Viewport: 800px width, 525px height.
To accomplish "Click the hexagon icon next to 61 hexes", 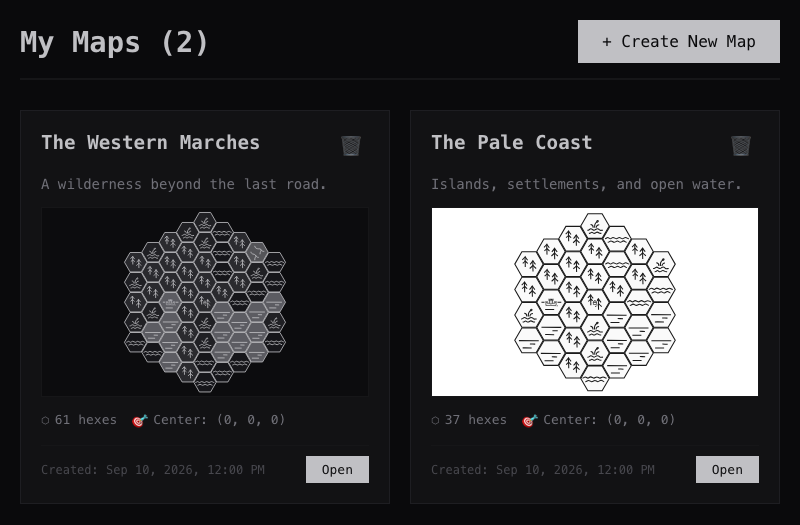I will pos(45,420).
